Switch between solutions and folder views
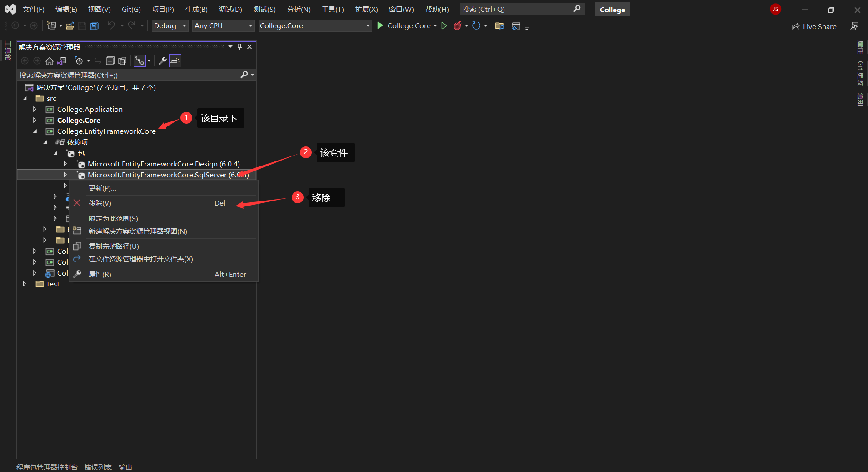868x472 pixels. coord(62,61)
